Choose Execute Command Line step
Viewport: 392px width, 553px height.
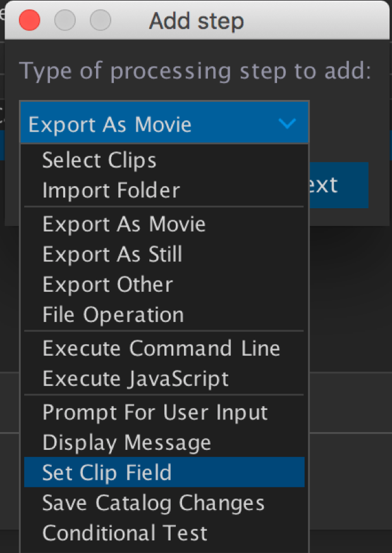pyautogui.click(x=161, y=349)
